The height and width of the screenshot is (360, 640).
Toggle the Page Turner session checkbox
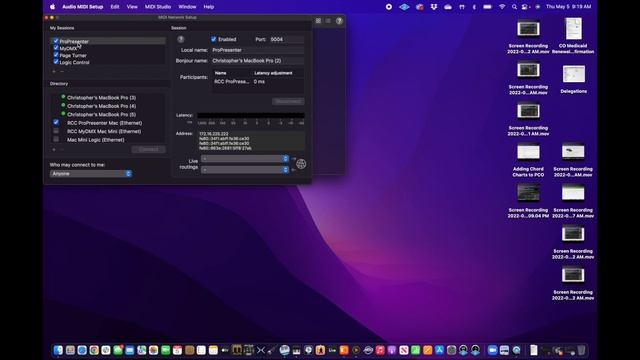(x=56, y=55)
